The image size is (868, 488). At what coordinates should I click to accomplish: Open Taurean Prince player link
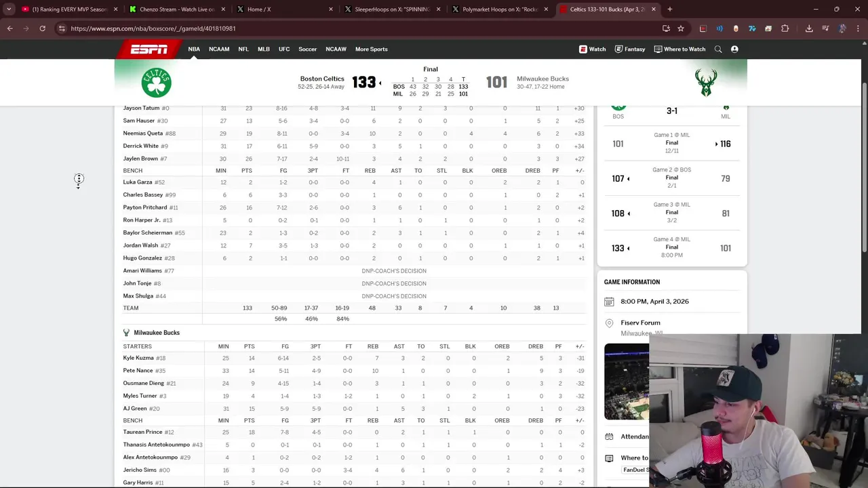[142, 432]
